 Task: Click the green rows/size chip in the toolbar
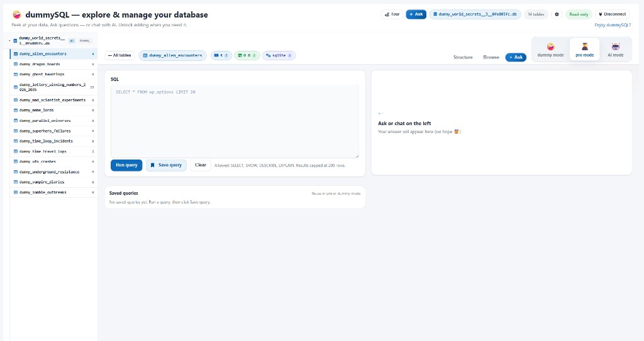[247, 55]
